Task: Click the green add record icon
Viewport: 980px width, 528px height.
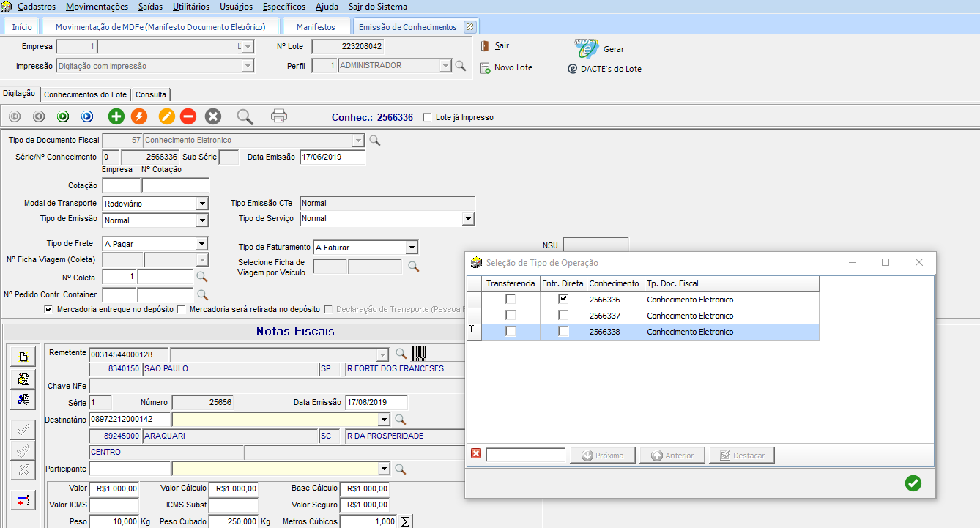Action: coord(116,116)
